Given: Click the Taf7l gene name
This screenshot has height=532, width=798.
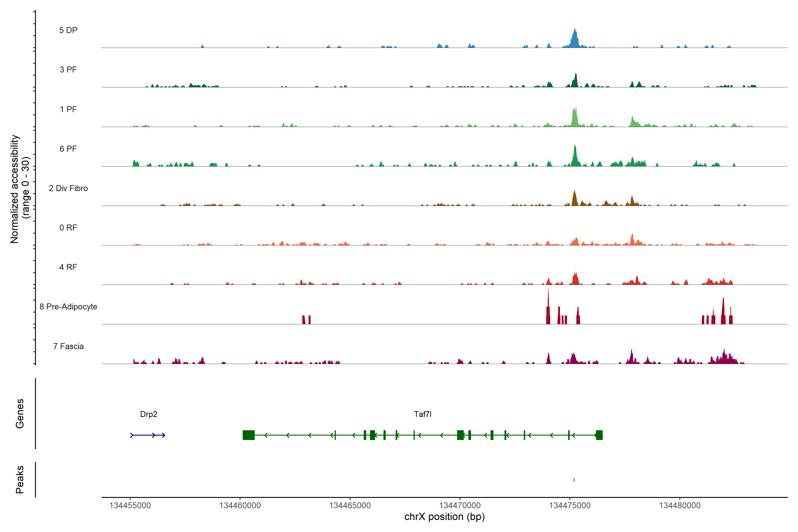Looking at the screenshot, I should click(x=422, y=414).
